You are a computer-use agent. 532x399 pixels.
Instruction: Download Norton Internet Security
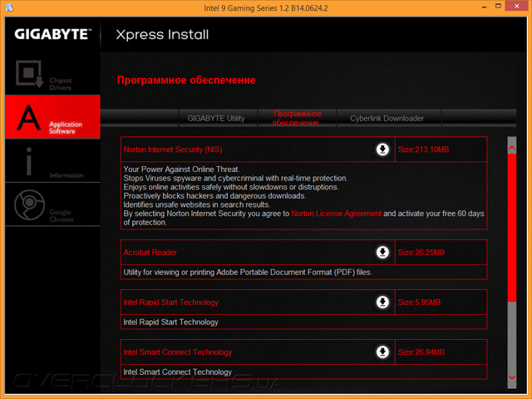[x=382, y=150]
